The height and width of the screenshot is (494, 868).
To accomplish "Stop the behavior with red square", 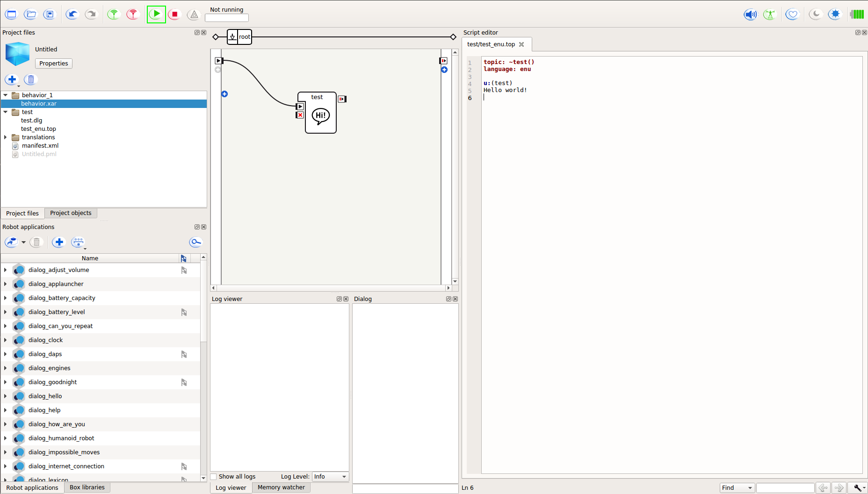I will coord(175,14).
